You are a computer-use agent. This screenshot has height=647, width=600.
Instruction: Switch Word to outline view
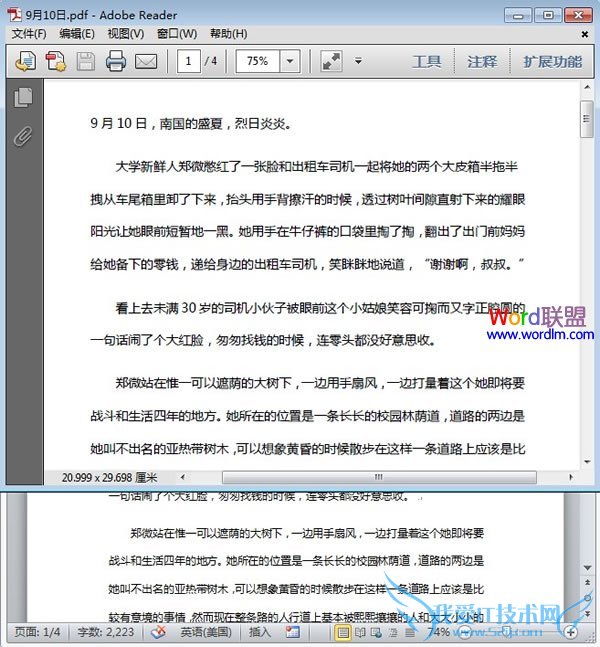point(393,632)
